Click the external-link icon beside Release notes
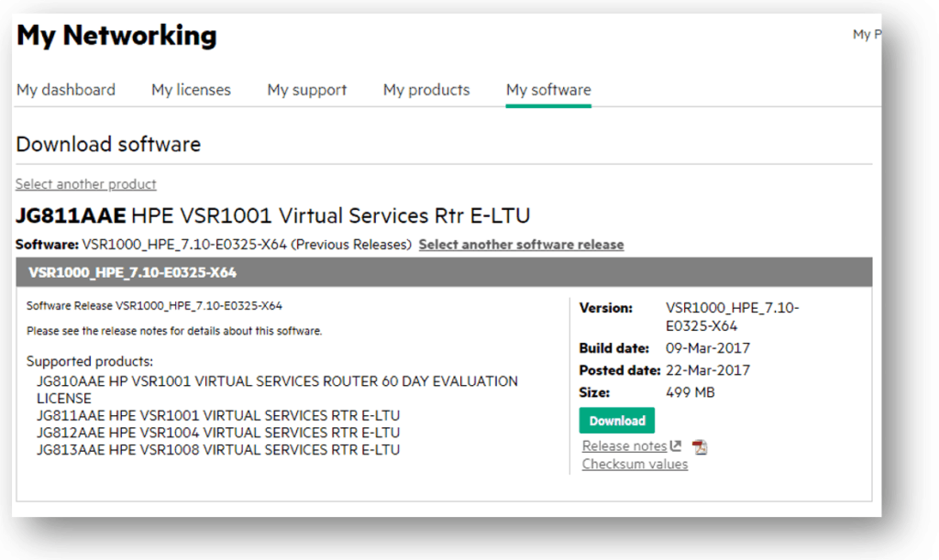Screen dimensions: 939x560 tap(676, 446)
